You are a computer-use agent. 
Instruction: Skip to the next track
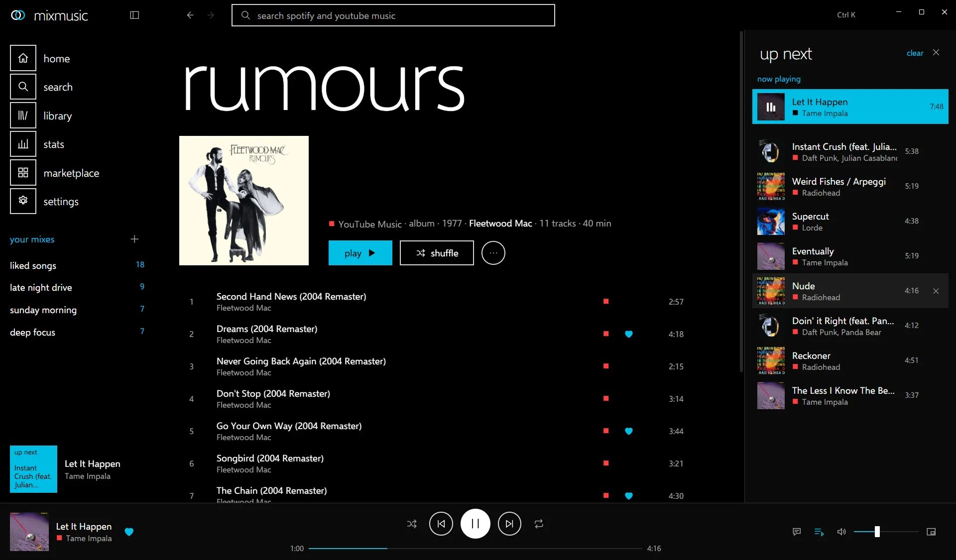click(509, 524)
